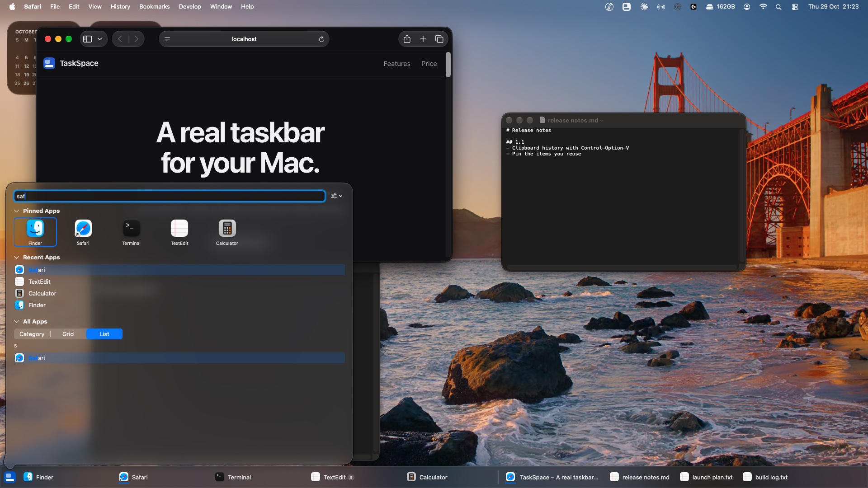Viewport: 868px width, 488px height.
Task: Click the Price link on TaskSpace page
Action: (x=429, y=64)
